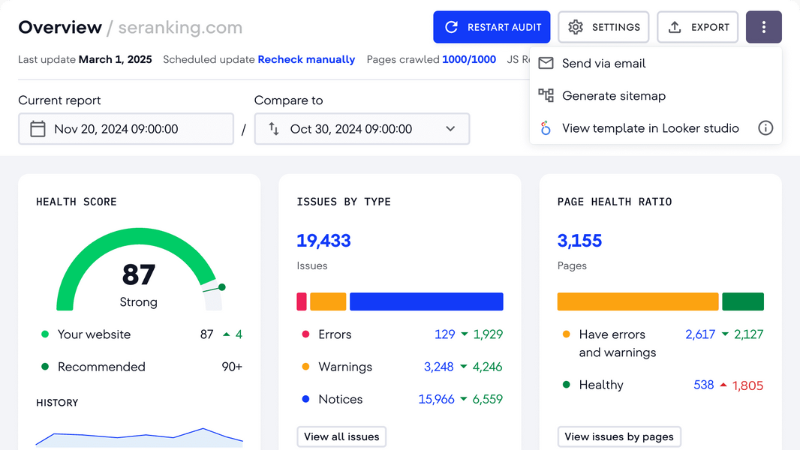
Task: Click the info icon beside Looker studio
Action: pos(765,128)
